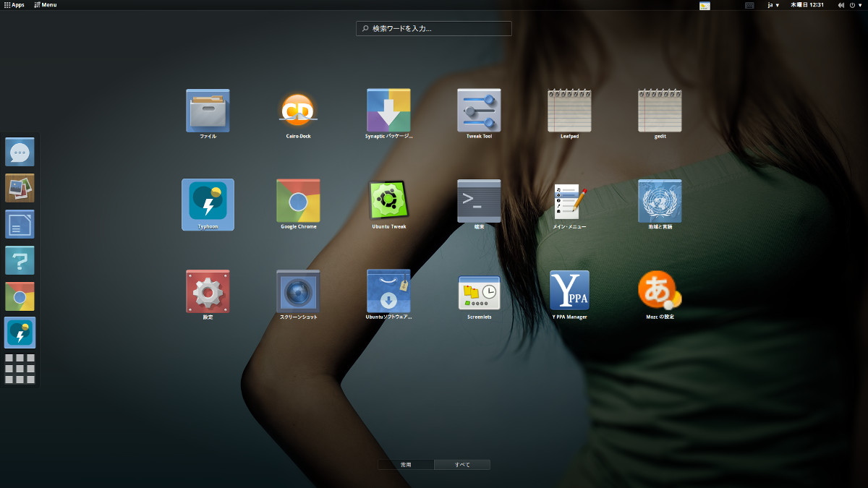Click the on-screen keyboard tray icon
Image resolution: width=868 pixels, height=488 pixels.
749,5
